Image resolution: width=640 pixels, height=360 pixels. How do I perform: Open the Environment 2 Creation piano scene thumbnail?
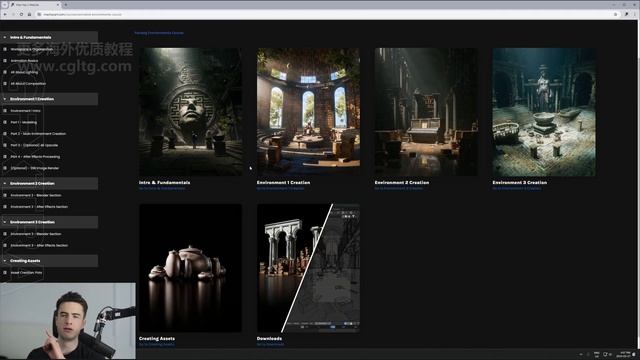[426, 112]
